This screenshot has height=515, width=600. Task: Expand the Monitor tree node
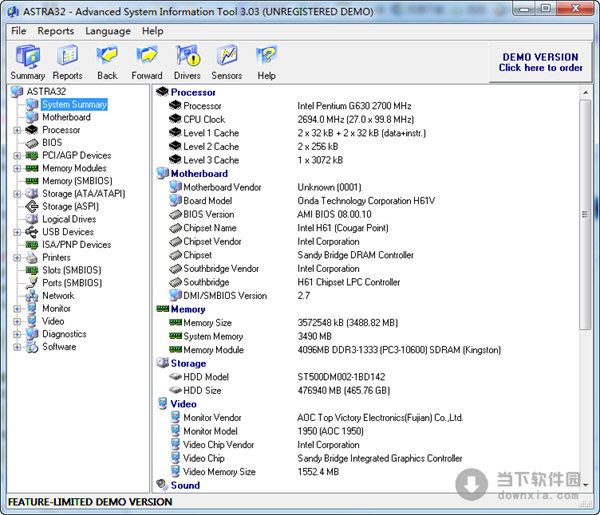point(17,309)
